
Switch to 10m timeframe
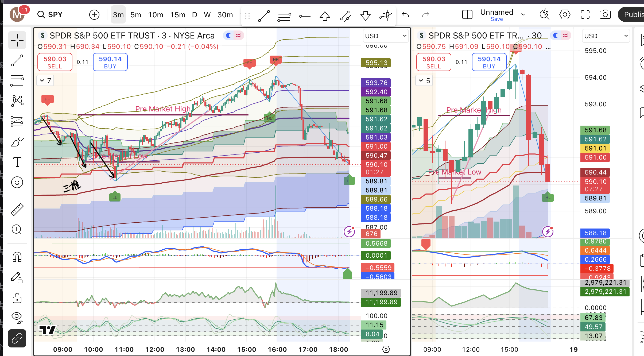(x=156, y=15)
